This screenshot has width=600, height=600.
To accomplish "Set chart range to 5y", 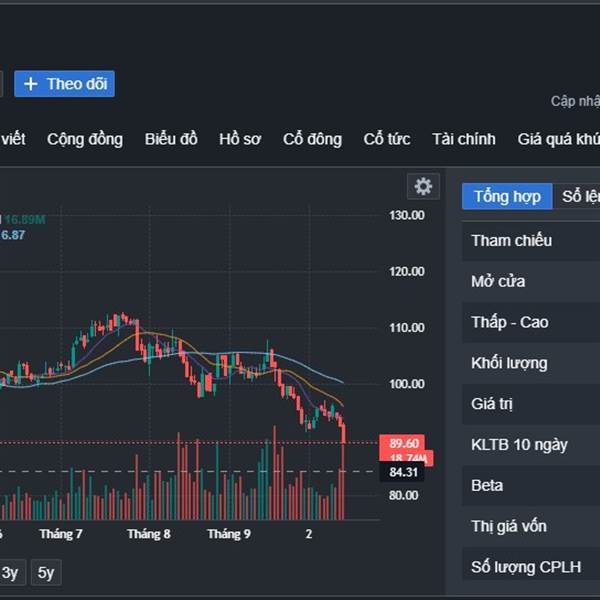I will click(45, 573).
